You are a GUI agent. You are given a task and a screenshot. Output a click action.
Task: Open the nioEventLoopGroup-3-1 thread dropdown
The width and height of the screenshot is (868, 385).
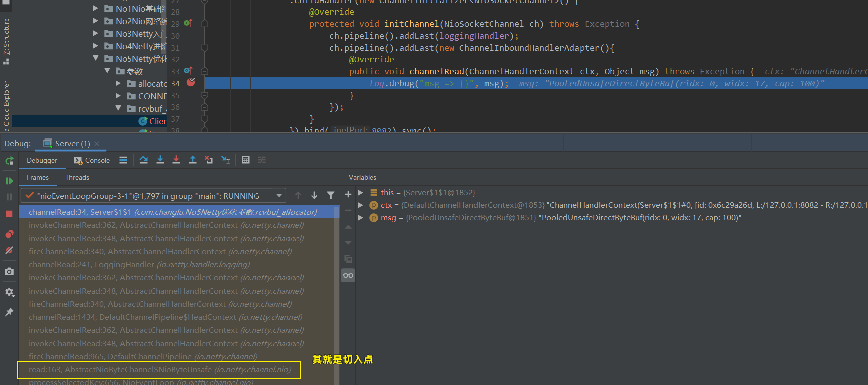tap(153, 196)
